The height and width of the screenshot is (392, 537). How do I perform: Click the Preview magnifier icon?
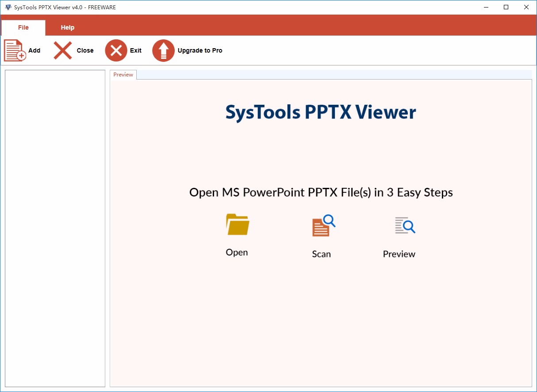[x=405, y=225]
